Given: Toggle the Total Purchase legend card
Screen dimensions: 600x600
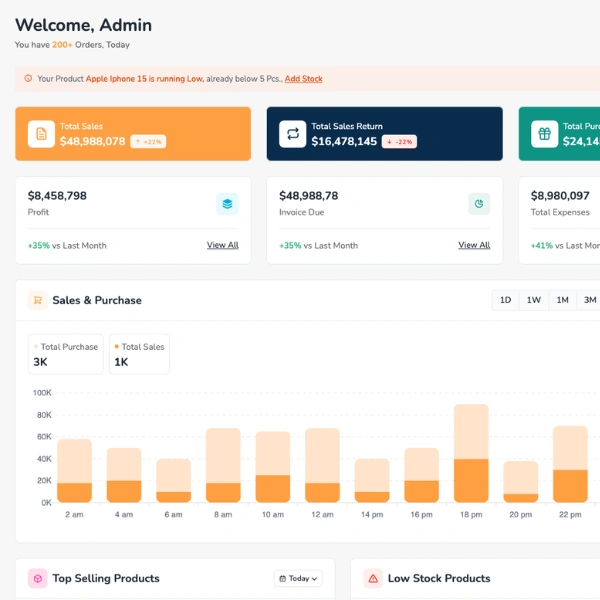Looking at the screenshot, I should 66,354.
